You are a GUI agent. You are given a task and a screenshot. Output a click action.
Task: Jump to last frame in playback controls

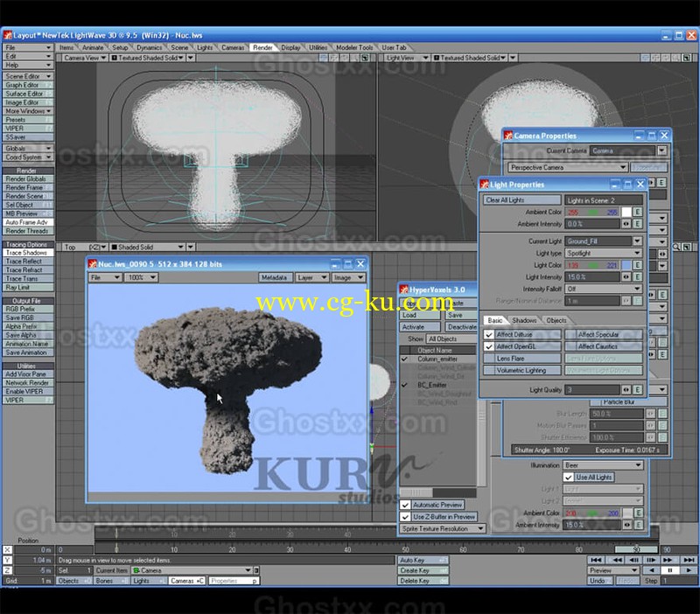point(688,560)
